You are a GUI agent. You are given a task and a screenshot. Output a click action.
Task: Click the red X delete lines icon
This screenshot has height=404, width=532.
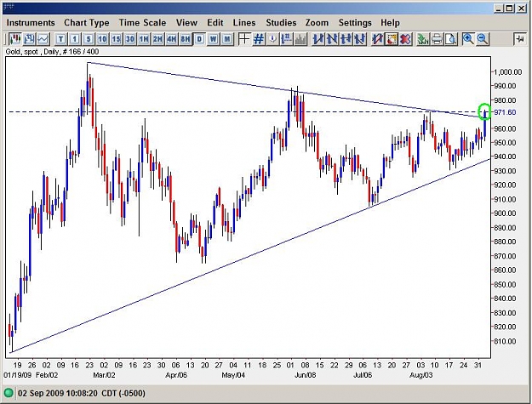point(405,39)
